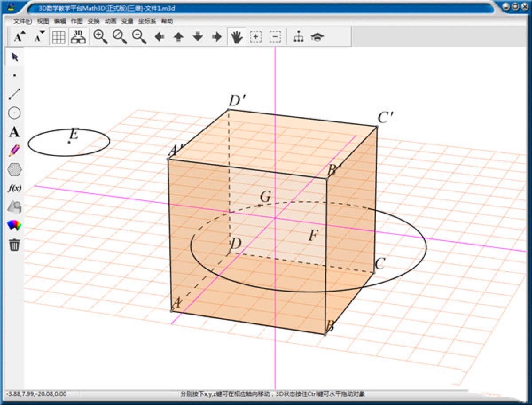Click the right arrow pan button
Image resolution: width=532 pixels, height=405 pixels.
(216, 37)
